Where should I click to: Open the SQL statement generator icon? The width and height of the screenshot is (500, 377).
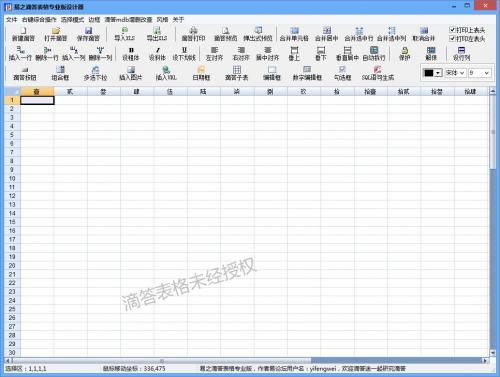(x=377, y=70)
